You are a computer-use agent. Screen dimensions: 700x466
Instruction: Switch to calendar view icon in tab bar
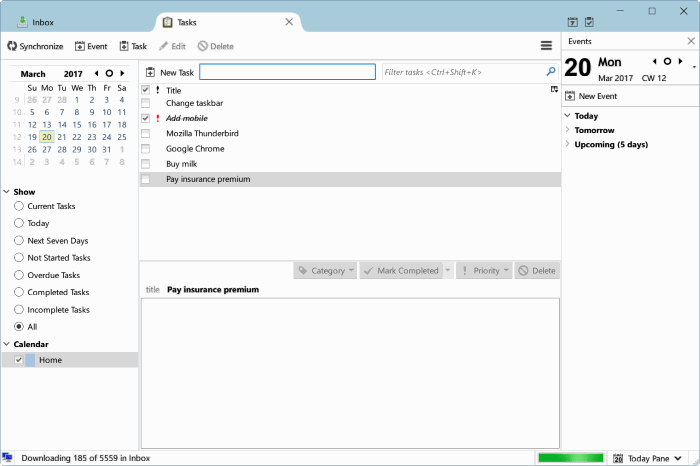click(x=572, y=22)
